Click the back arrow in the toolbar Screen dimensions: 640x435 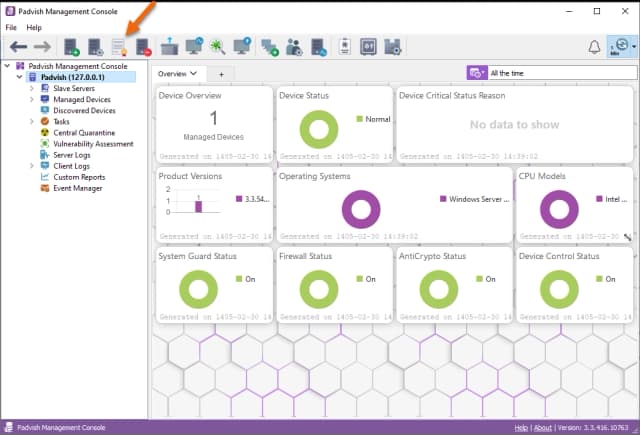click(x=18, y=47)
